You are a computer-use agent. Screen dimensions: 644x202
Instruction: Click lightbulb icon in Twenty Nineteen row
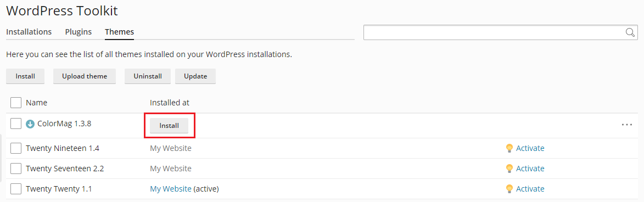click(x=509, y=148)
